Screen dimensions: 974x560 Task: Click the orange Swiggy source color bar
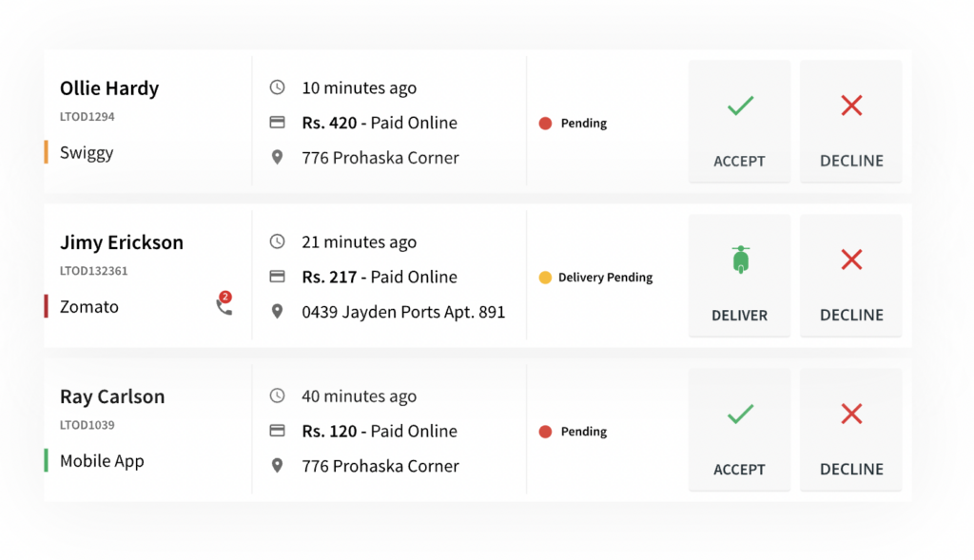(x=46, y=152)
